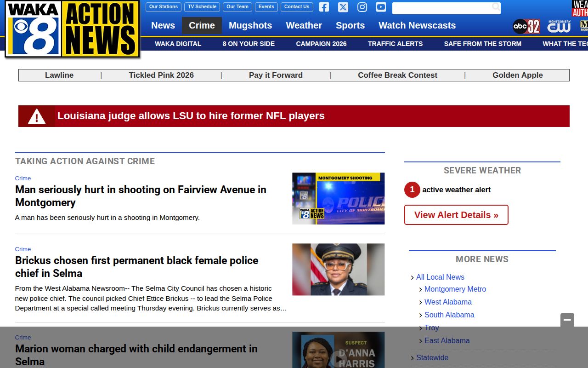Open Montgomery Metro news link
The height and width of the screenshot is (368, 588).
(x=455, y=289)
